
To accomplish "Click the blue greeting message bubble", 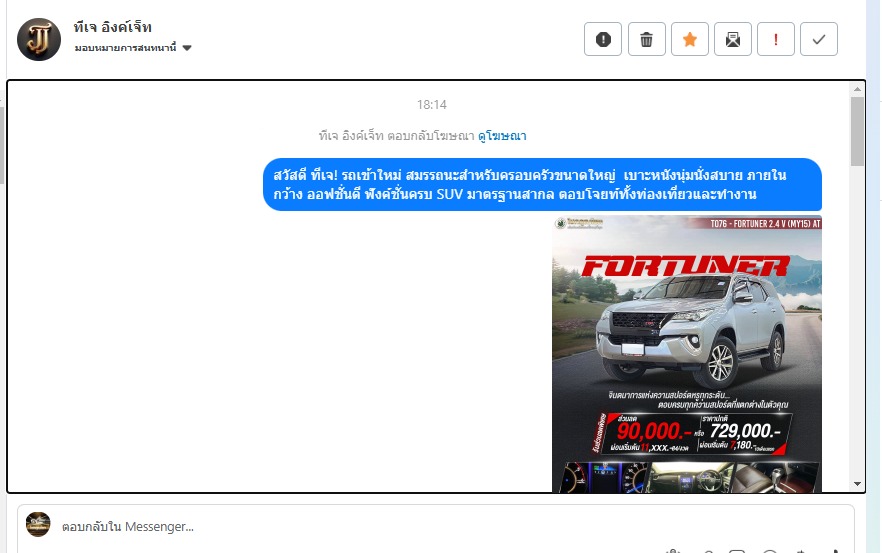I will pyautogui.click(x=542, y=185).
